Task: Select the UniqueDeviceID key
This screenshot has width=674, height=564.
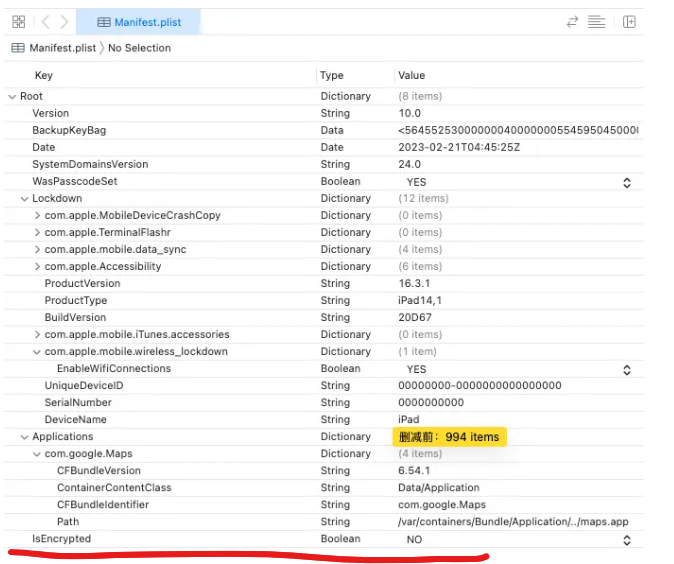Action: [x=84, y=386]
